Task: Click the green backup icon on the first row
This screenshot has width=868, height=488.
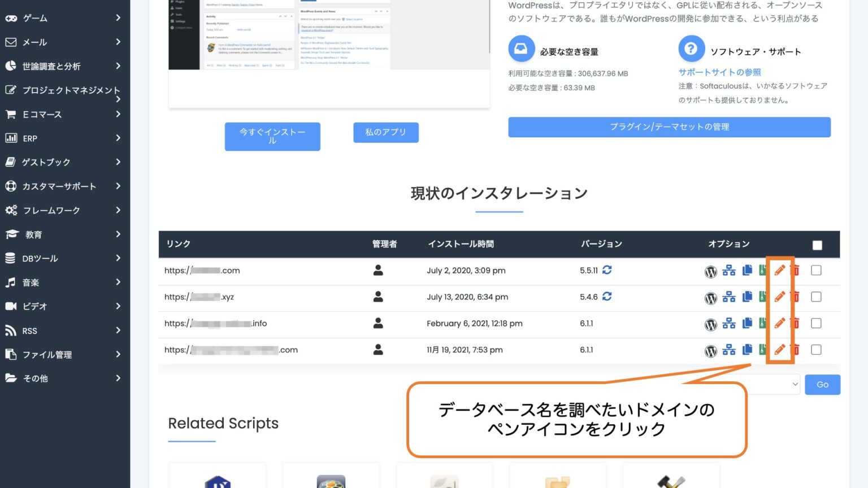Action: [x=763, y=271]
